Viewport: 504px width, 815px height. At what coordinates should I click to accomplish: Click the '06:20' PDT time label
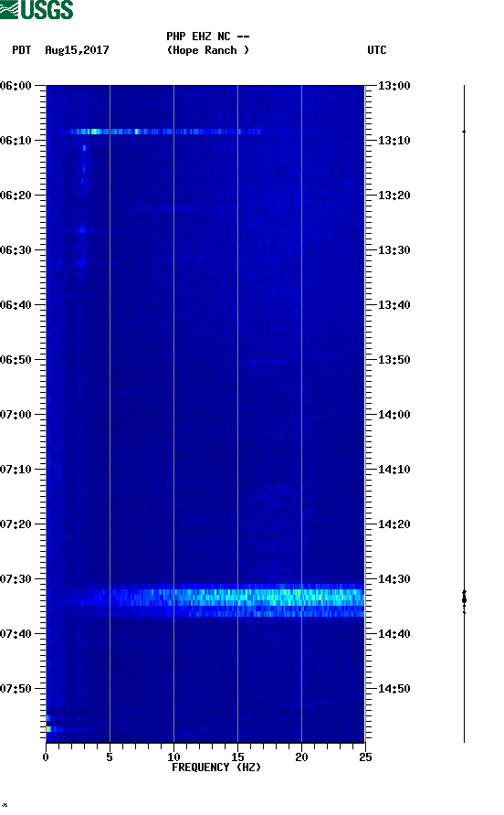pyautogui.click(x=16, y=196)
